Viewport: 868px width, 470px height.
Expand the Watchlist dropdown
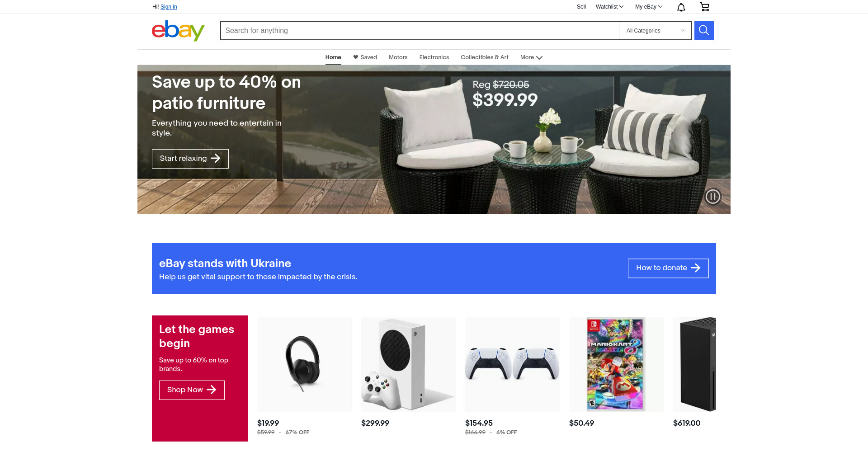click(609, 7)
